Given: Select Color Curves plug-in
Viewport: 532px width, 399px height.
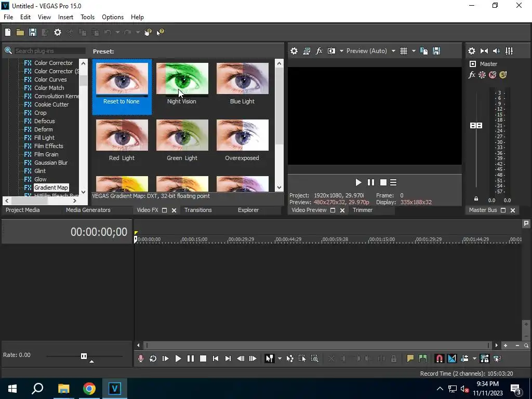Looking at the screenshot, I should coord(50,79).
